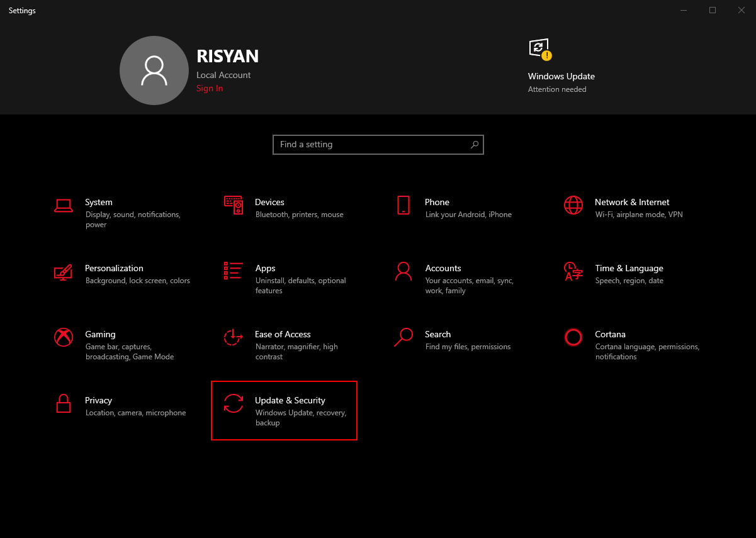Click the RISYAN account name
756x538 pixels.
point(227,57)
